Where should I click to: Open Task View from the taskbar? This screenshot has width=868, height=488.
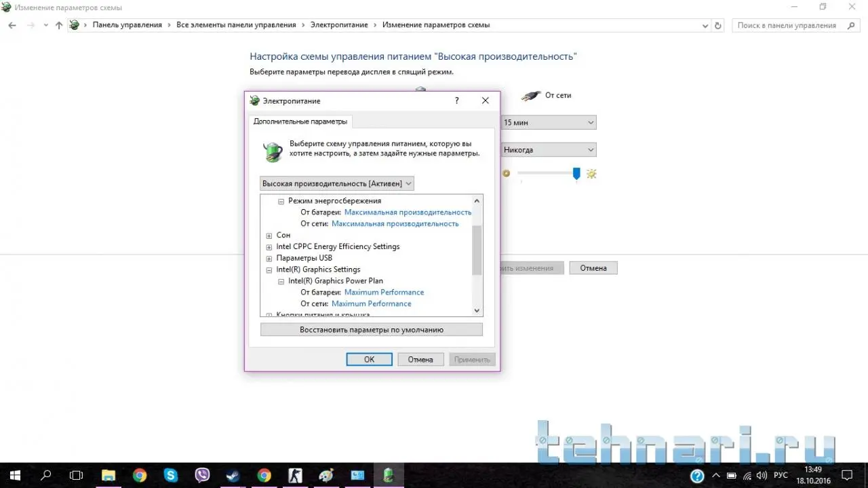[77, 475]
